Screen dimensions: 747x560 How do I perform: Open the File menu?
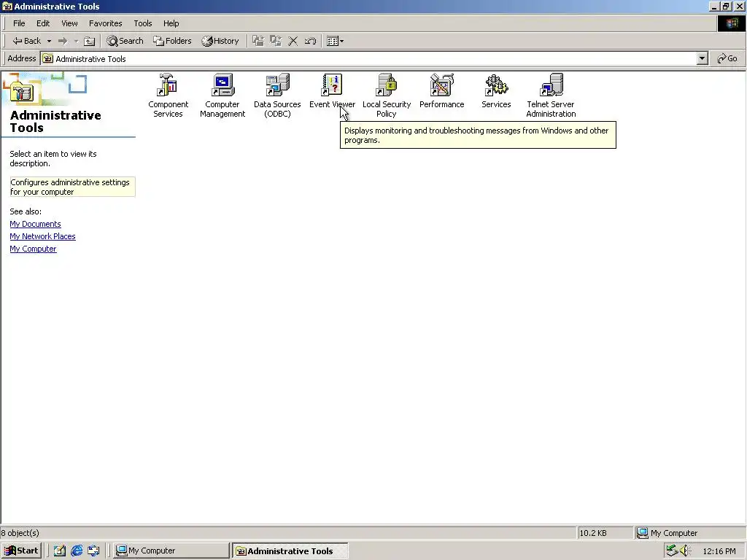pos(19,23)
